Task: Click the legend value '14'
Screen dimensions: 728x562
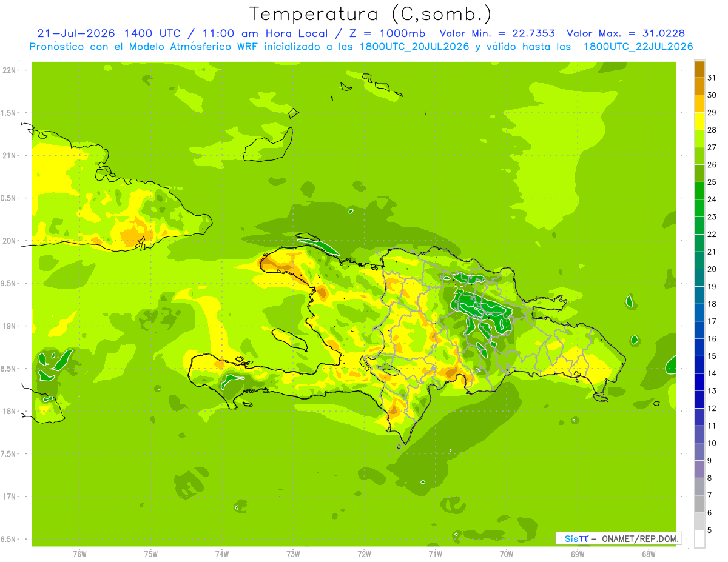Action: 712,373
